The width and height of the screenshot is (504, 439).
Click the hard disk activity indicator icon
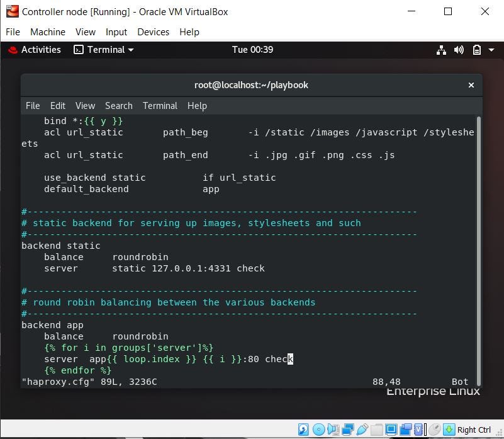coord(303,430)
